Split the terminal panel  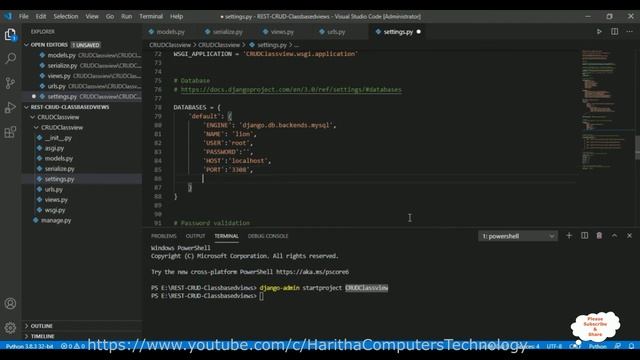click(x=584, y=236)
